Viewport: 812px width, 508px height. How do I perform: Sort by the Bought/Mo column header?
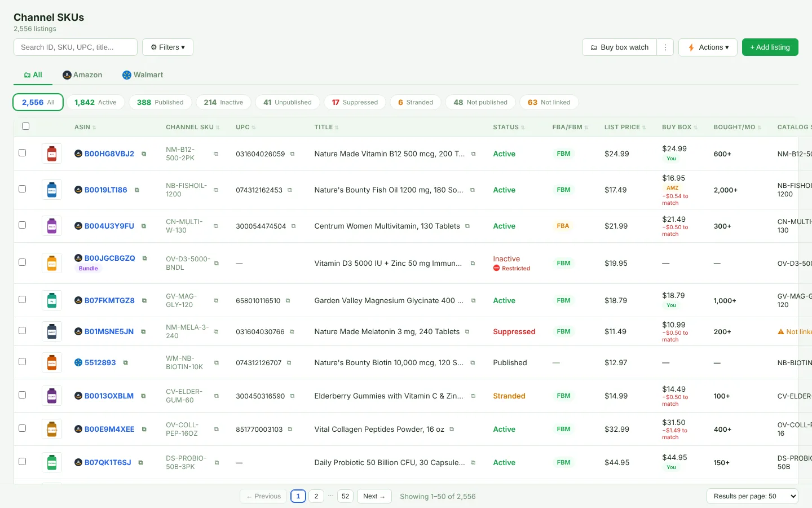[738, 128]
